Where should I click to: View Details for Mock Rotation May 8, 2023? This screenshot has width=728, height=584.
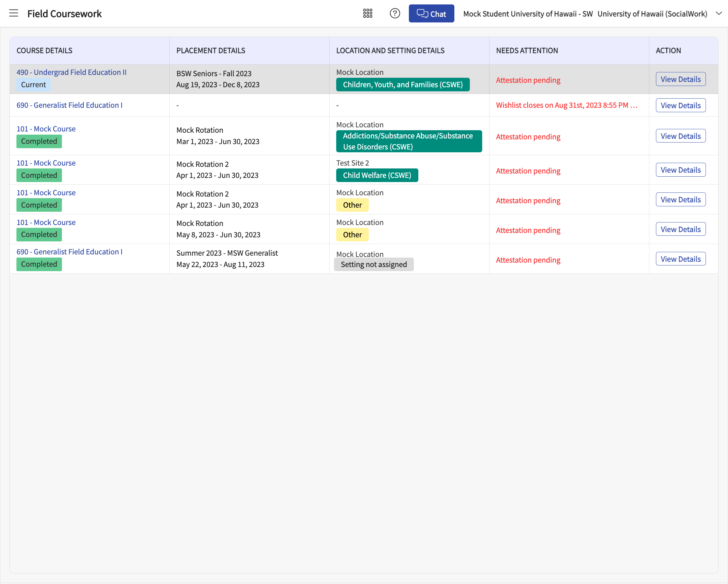point(680,229)
